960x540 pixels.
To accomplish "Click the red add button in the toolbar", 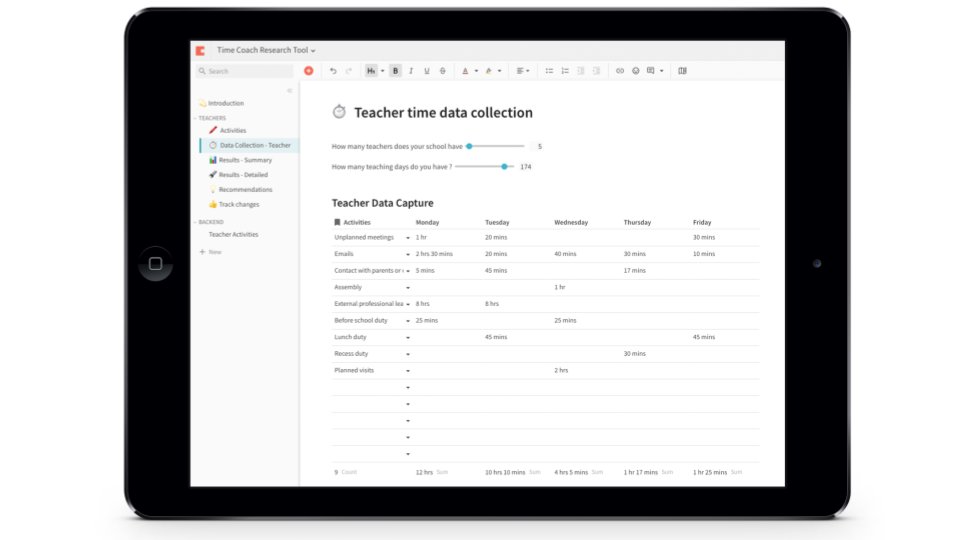I will [x=309, y=71].
